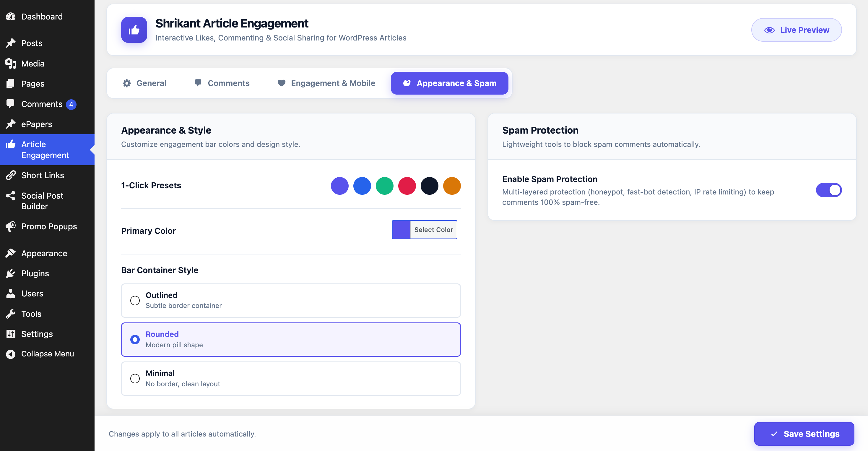Viewport: 868px width, 451px height.
Task: Open Tools in sidebar
Action: [x=47, y=314]
